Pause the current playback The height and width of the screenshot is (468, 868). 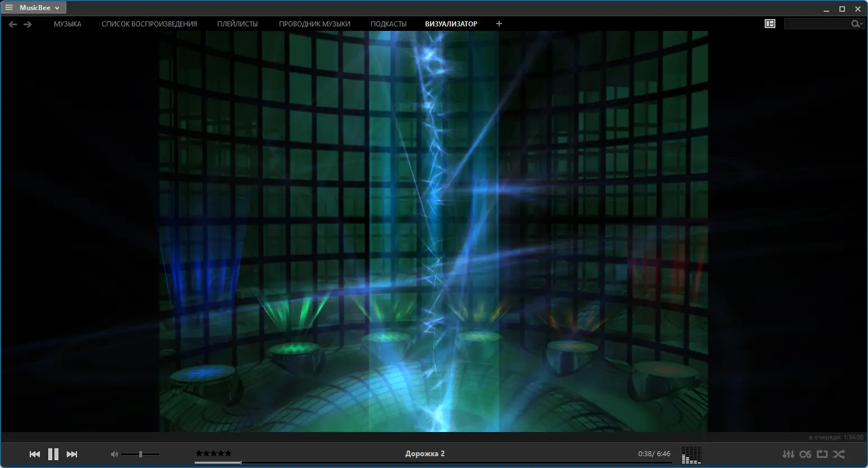tap(53, 454)
